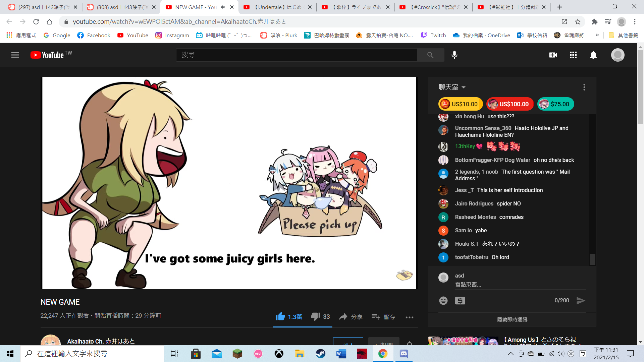Focus the chat message input field
The image size is (644, 362).
pos(520,285)
